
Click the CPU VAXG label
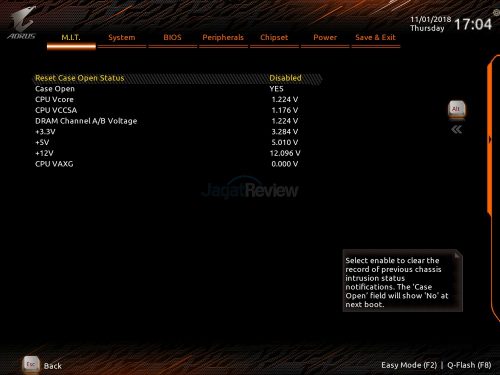pyautogui.click(x=54, y=164)
